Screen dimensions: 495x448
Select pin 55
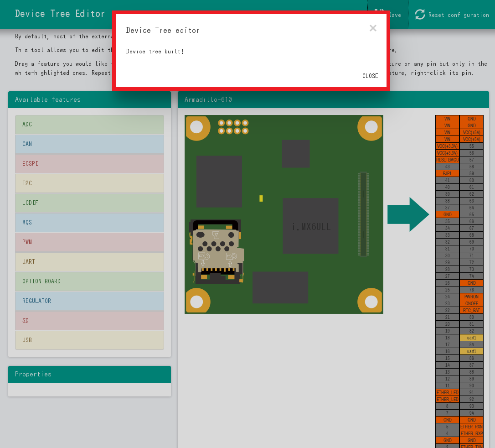click(471, 146)
